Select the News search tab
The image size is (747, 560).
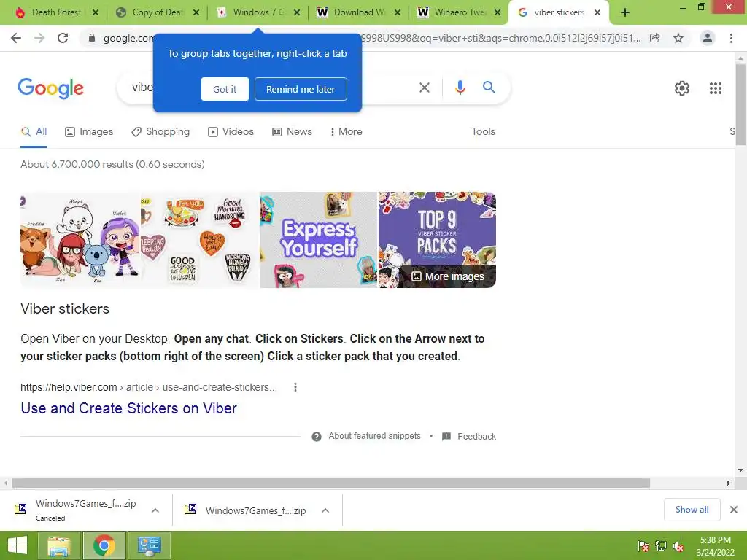pyautogui.click(x=292, y=132)
